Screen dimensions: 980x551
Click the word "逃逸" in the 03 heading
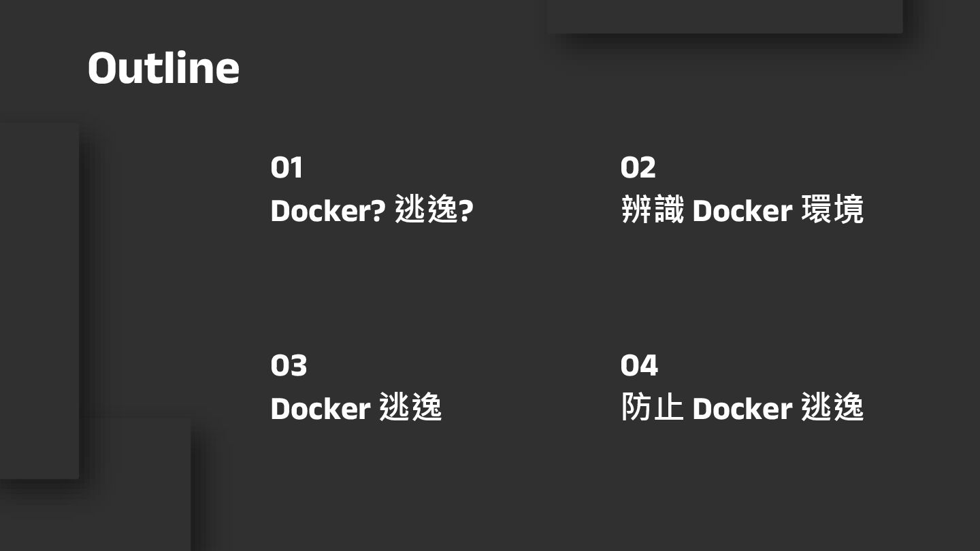pos(410,408)
